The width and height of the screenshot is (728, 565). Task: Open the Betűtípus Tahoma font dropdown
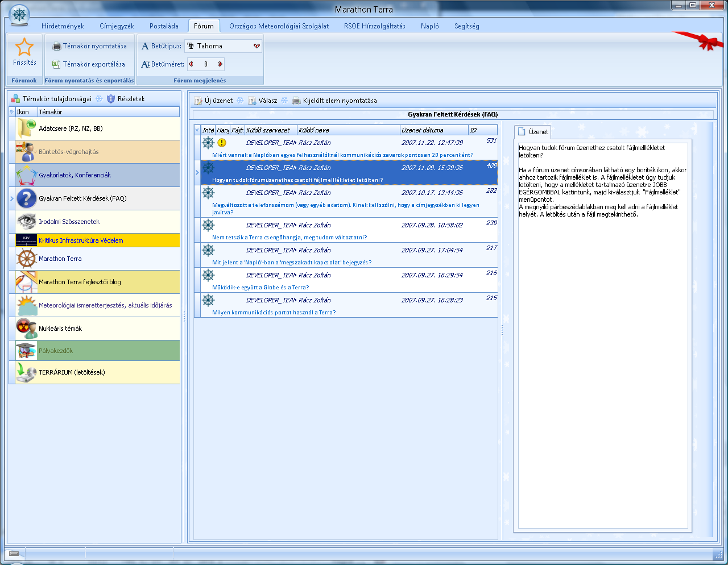coord(257,46)
